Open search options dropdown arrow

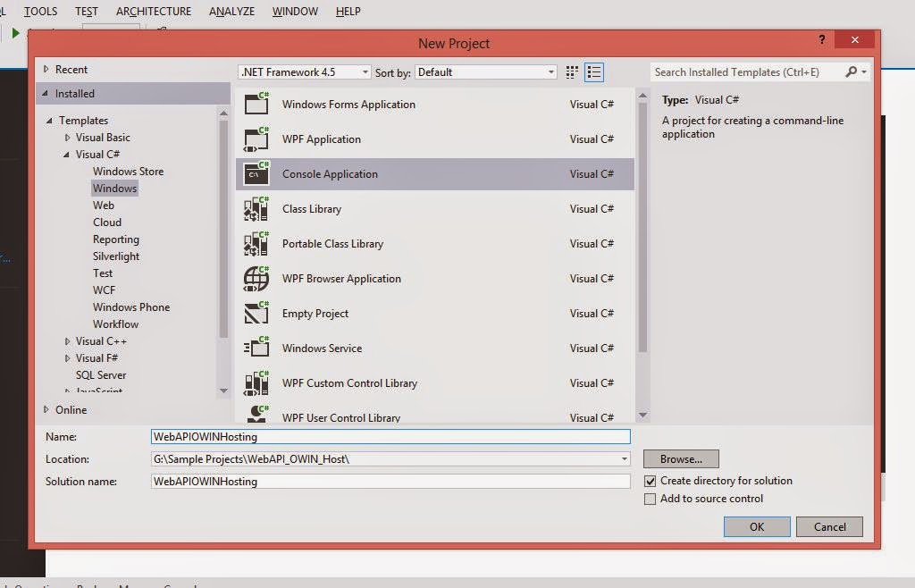tap(864, 71)
